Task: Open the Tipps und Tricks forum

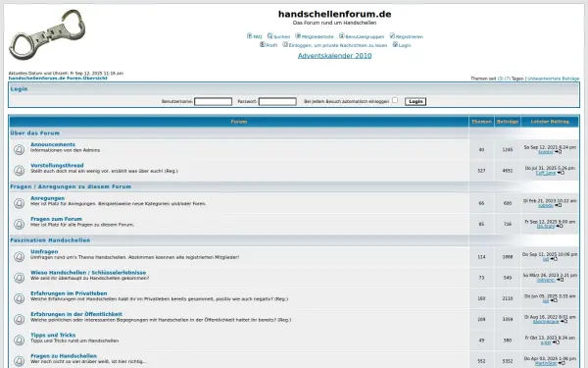Action: 53,335
